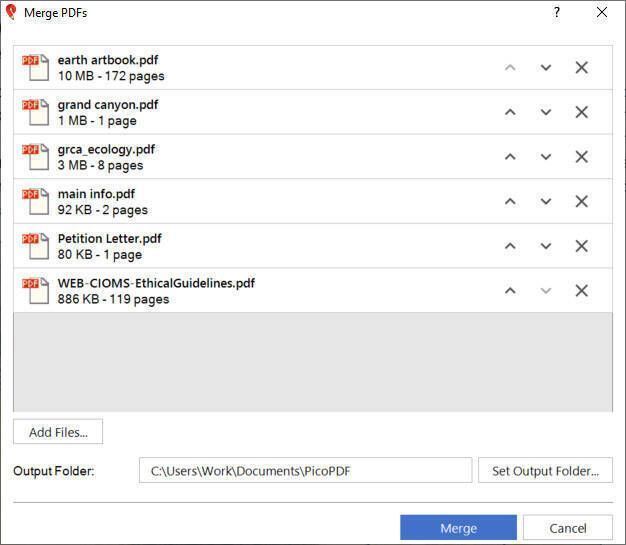Open Set Output Folder dialog

pos(545,471)
